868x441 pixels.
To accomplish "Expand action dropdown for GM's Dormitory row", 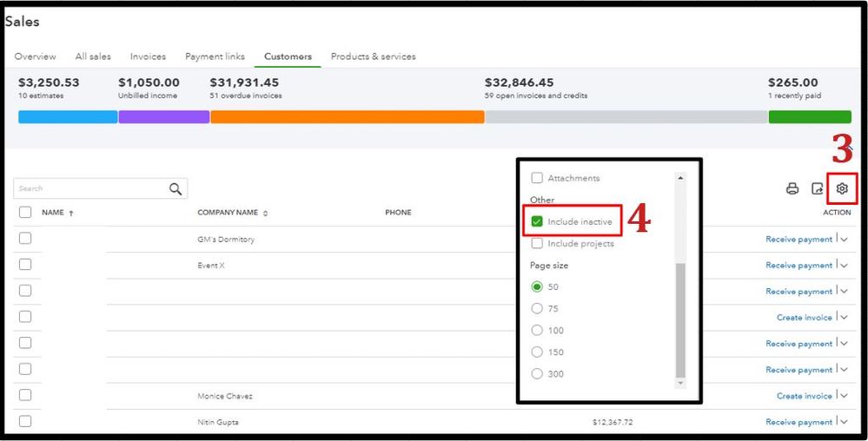I will 844,239.
